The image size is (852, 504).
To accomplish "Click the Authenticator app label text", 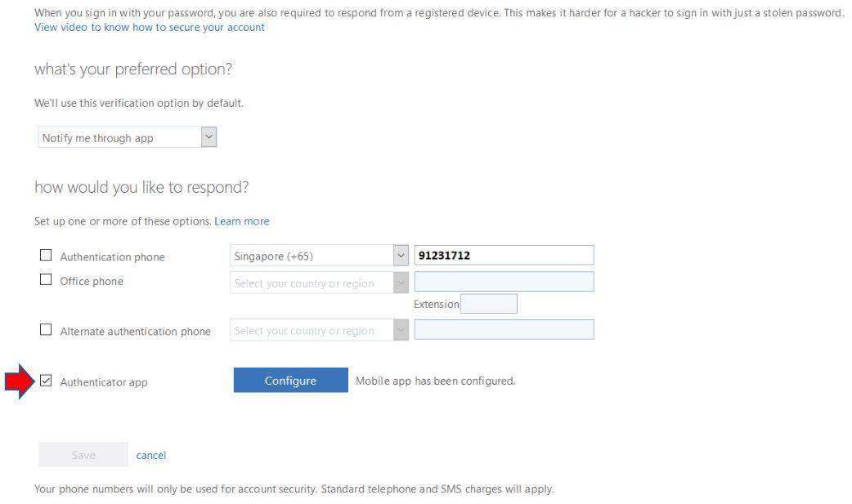I will [x=104, y=382].
